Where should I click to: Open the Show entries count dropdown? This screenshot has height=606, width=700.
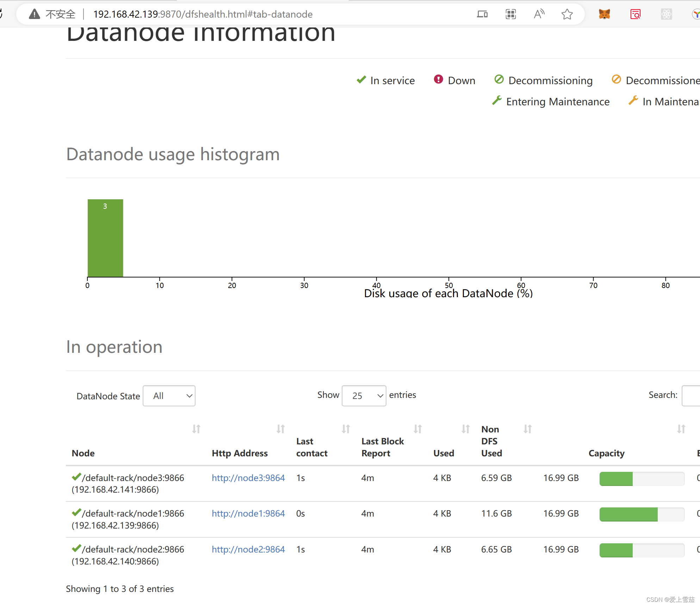(364, 396)
